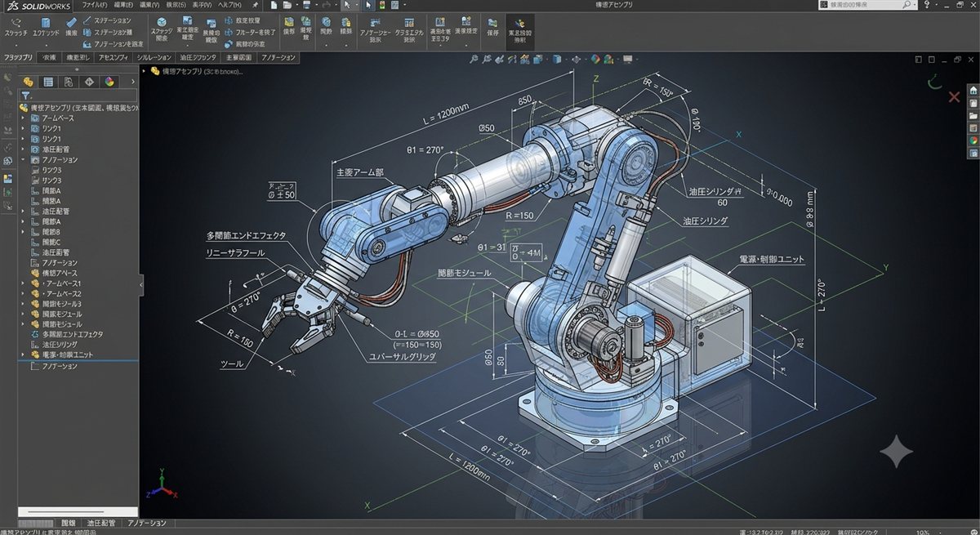Expand the アームベース2 component node
The image size is (980, 535).
pos(23,293)
